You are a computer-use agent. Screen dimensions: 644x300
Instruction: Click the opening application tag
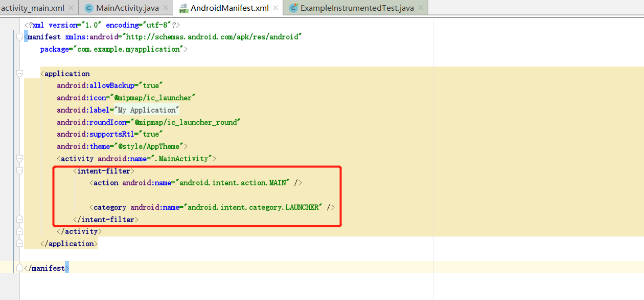click(x=65, y=74)
